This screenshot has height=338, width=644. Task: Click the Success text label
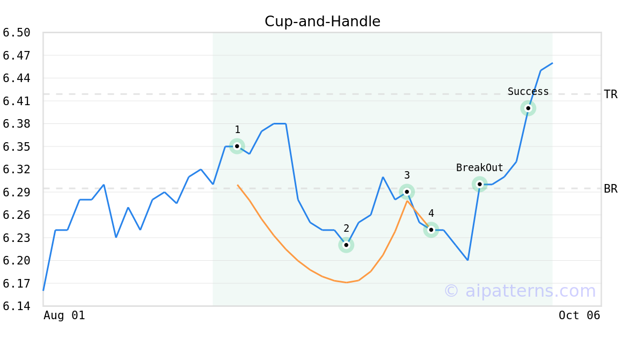(528, 92)
